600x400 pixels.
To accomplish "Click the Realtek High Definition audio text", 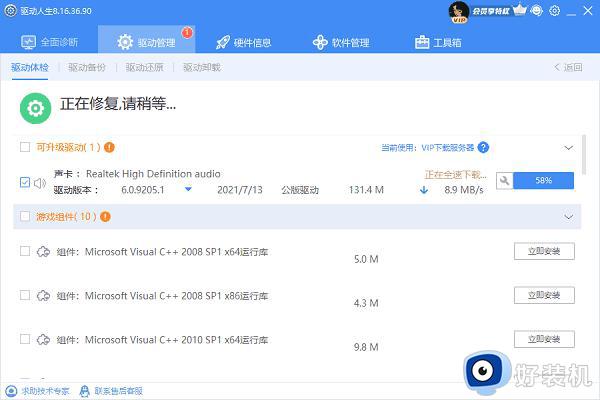I will click(153, 174).
